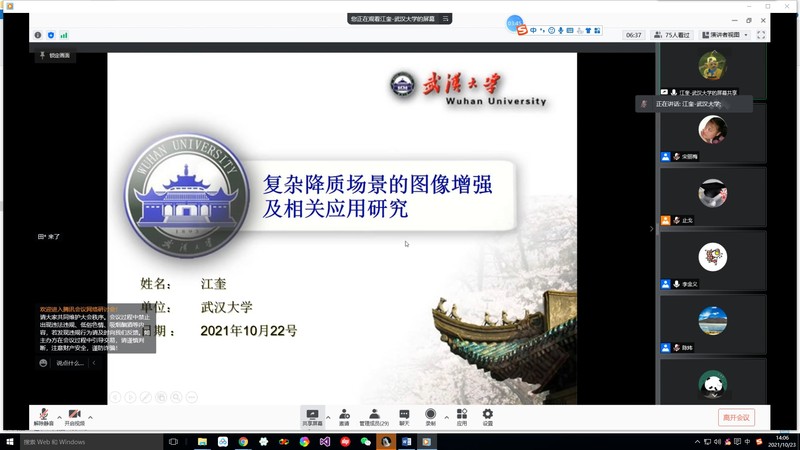Image resolution: width=800 pixels, height=450 pixels.
Task: Open WeChat from the Windows taskbar
Action: (365, 441)
